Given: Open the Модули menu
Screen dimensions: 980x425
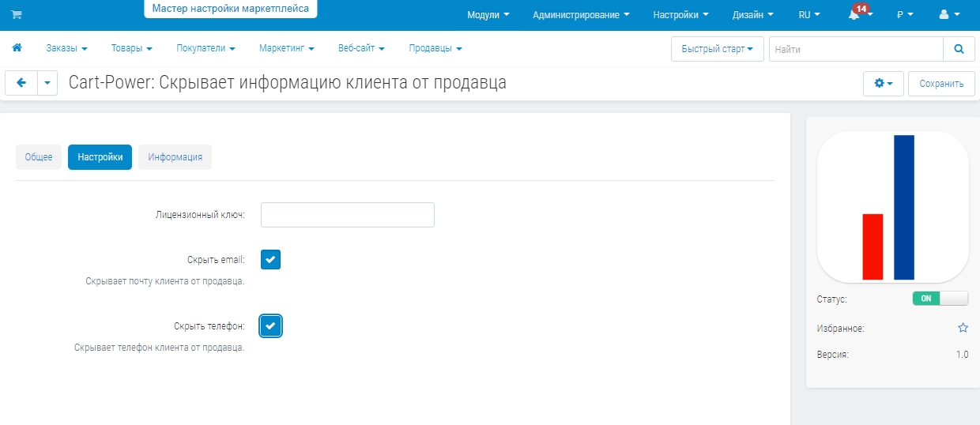Looking at the screenshot, I should [x=488, y=14].
